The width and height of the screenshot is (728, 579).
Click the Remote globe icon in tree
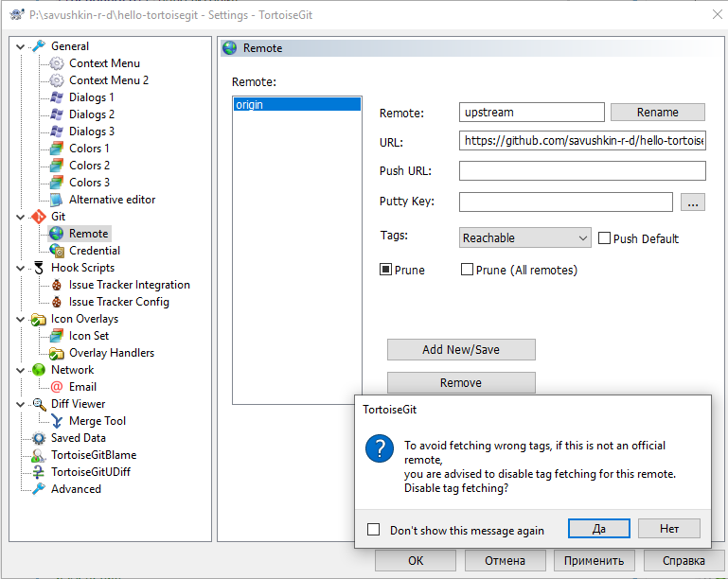(x=57, y=234)
